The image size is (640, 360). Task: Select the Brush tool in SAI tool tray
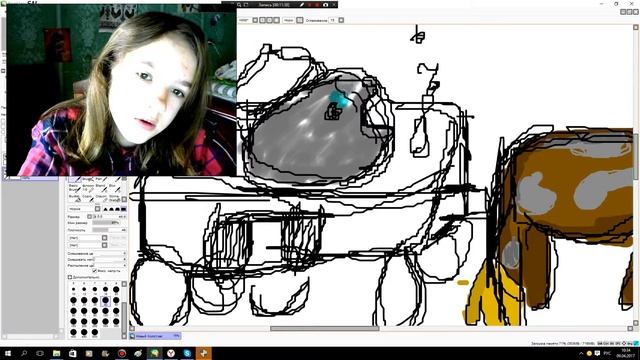88,179
